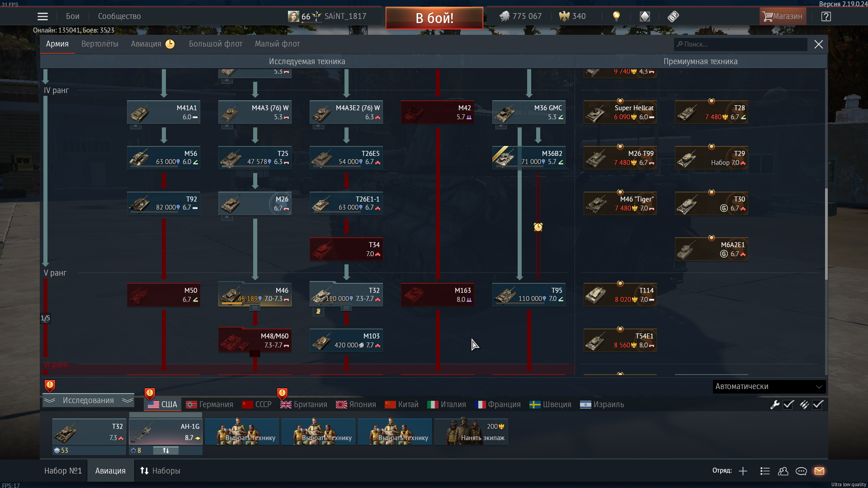Click the golden eagles balance icon
The image size is (868, 488).
point(564,17)
